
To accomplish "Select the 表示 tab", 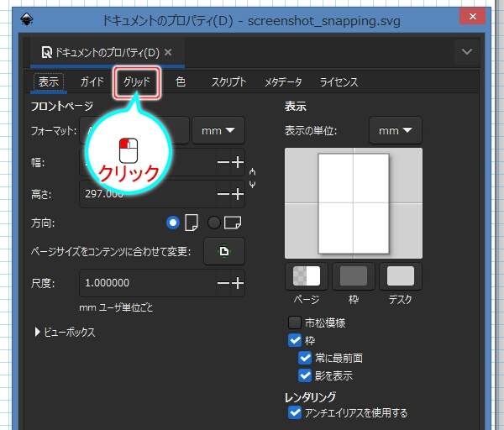I will tap(49, 82).
